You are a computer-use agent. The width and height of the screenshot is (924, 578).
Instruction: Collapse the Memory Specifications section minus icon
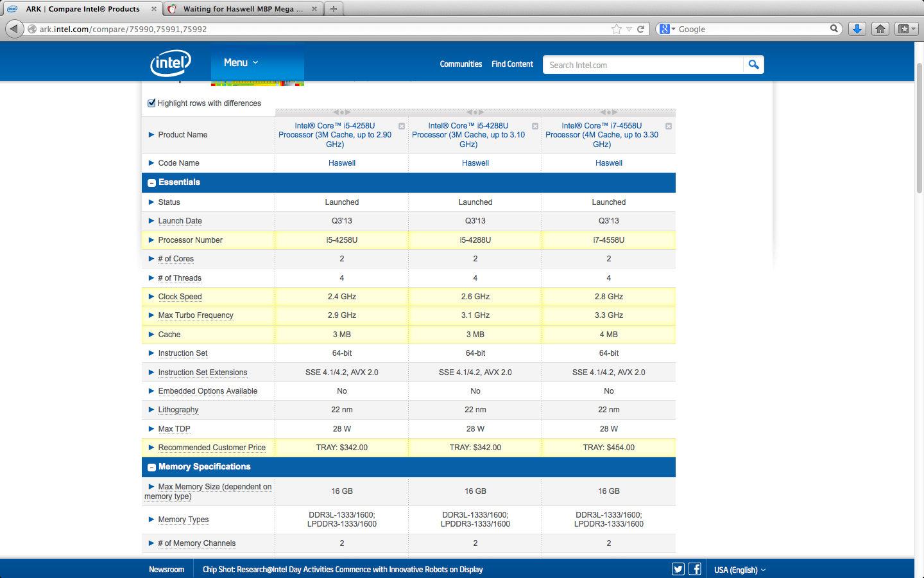click(152, 468)
